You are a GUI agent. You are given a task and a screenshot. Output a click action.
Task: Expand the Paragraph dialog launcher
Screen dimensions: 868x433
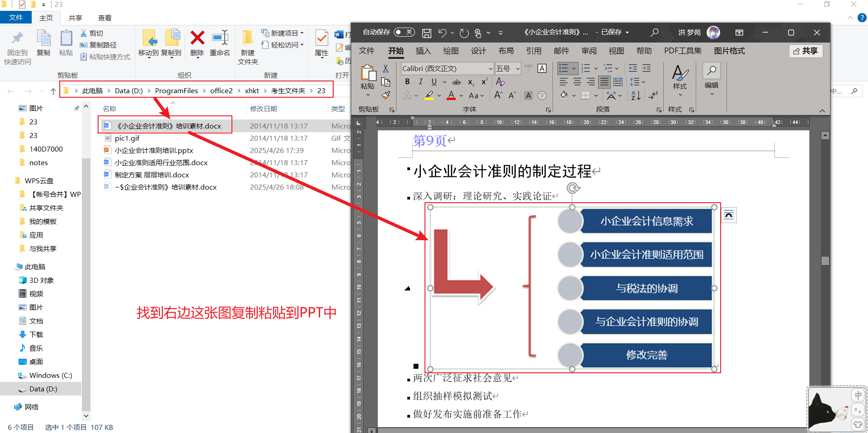tap(659, 110)
